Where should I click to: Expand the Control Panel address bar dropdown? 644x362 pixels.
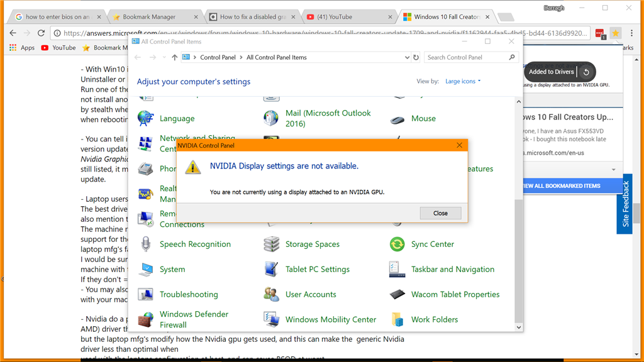click(x=407, y=57)
